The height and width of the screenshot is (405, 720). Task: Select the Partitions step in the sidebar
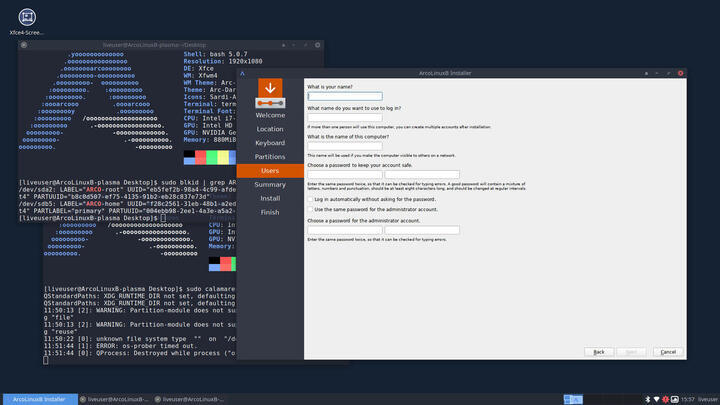(270, 157)
